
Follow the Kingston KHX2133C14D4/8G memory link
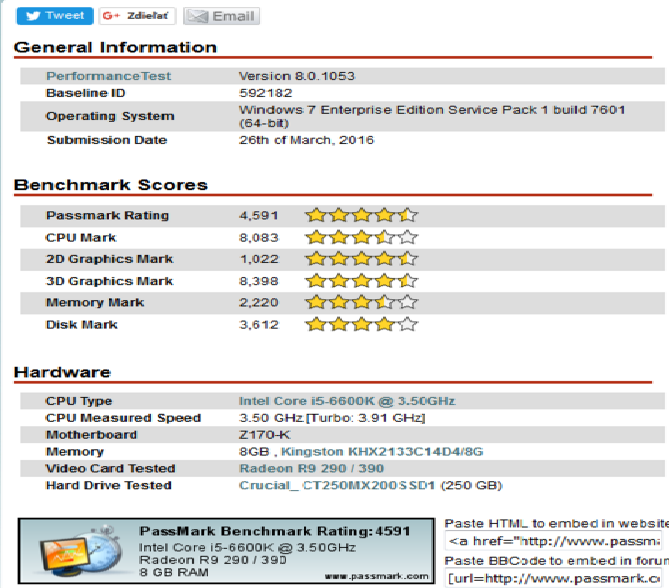382,452
